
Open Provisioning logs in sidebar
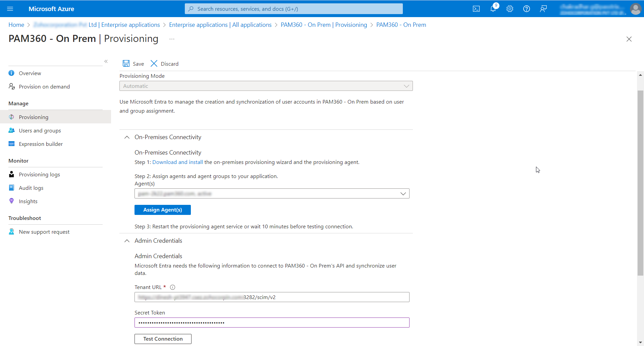point(39,175)
